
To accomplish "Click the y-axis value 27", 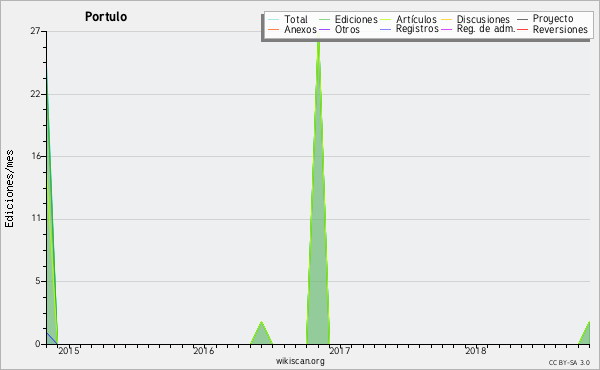I will (35, 31).
